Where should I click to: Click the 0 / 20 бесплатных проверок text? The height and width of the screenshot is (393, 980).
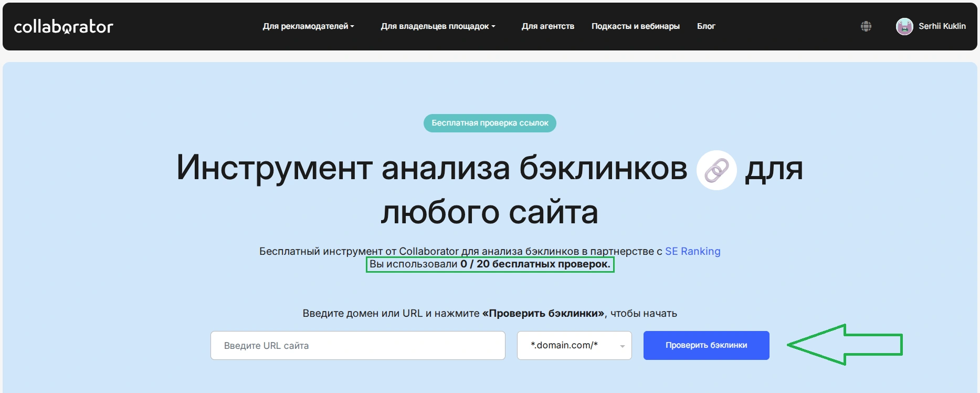click(535, 264)
